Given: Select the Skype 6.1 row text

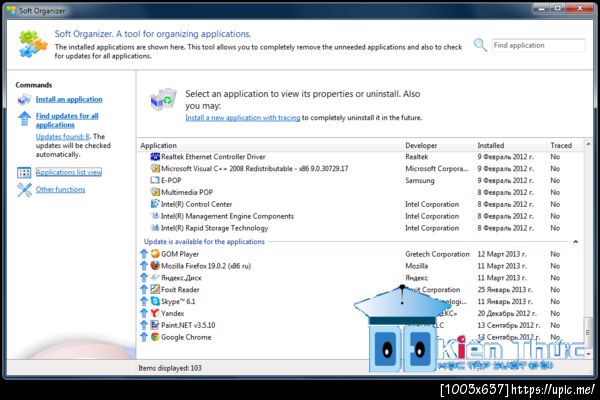Looking at the screenshot, I should pyautogui.click(x=178, y=301).
